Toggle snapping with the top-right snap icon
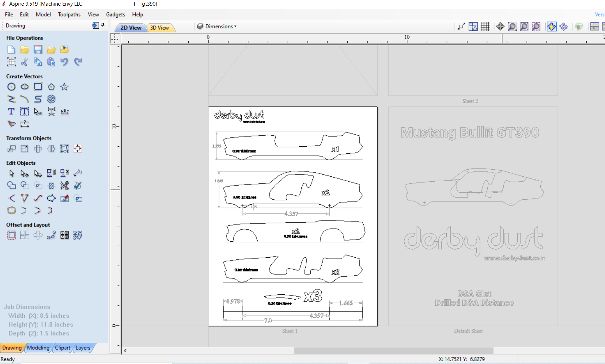The image size is (605, 364). tap(462, 26)
